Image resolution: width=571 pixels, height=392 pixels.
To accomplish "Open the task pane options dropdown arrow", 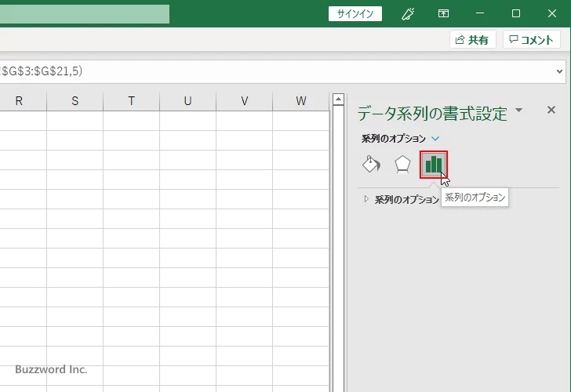I will pyautogui.click(x=519, y=110).
